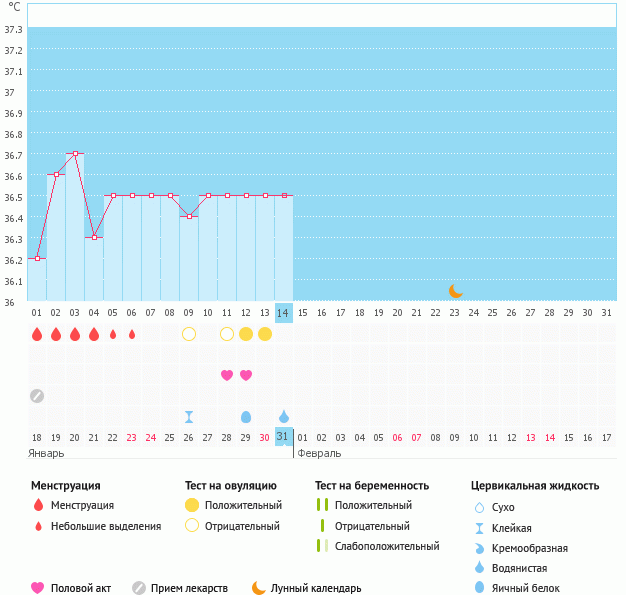Viewport: 626px width, 595px height.
Task: Click the 'Слабоположительный' pregnancy test legend entry
Action: (x=387, y=546)
